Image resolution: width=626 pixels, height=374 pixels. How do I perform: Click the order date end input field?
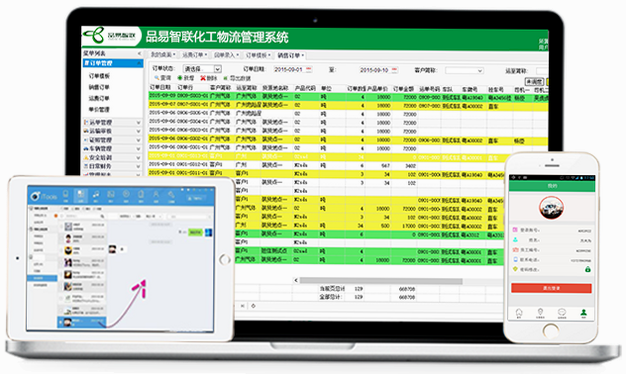click(x=378, y=70)
